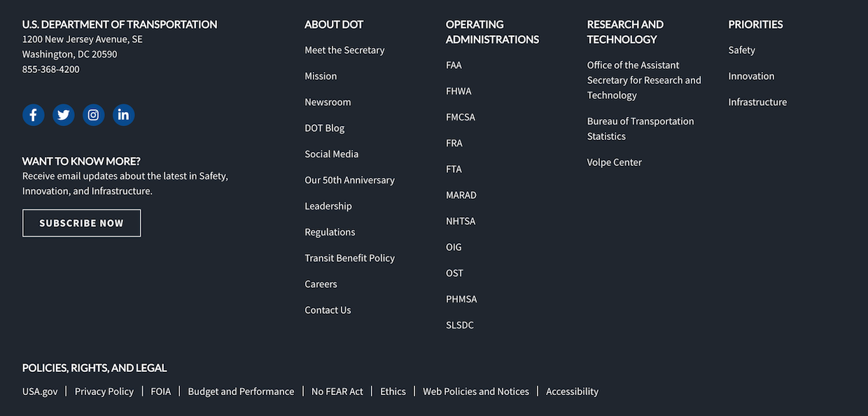Open the FAA administration link
868x416 pixels.
coord(454,65)
